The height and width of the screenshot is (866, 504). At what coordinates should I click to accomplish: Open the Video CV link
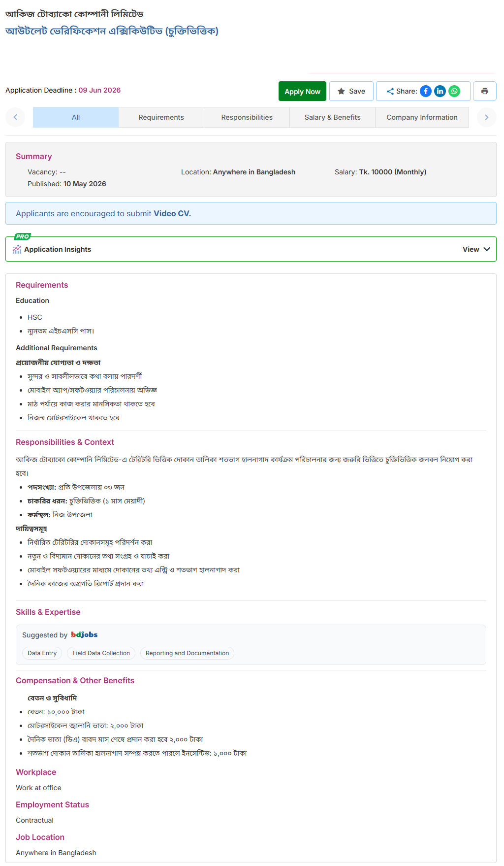(x=172, y=213)
